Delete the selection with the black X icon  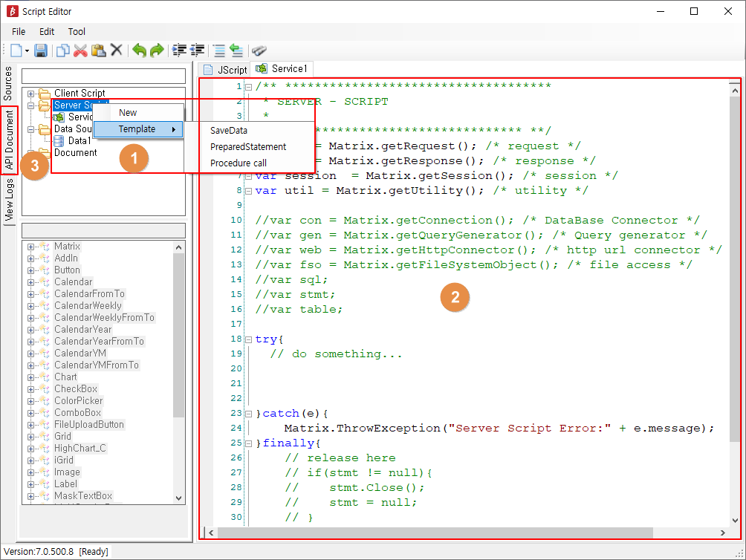pyautogui.click(x=117, y=50)
